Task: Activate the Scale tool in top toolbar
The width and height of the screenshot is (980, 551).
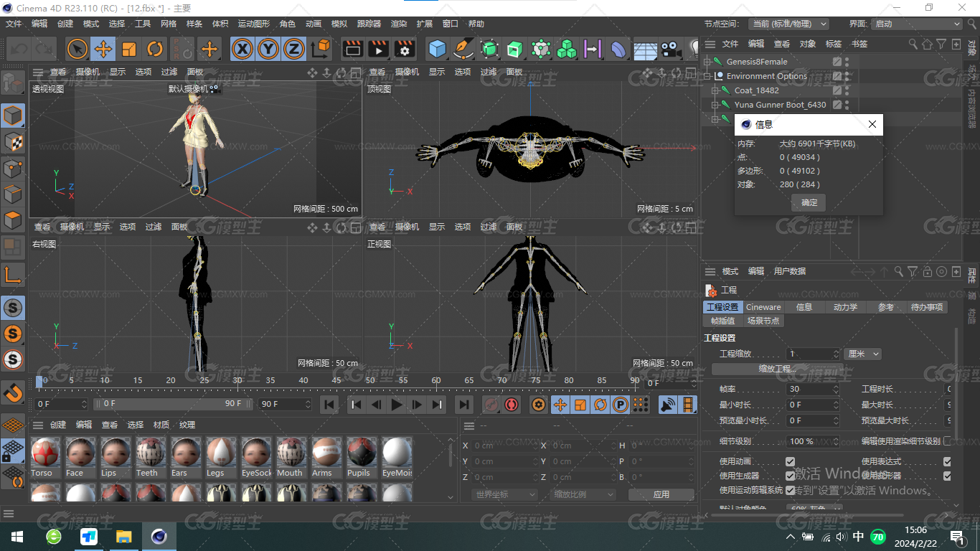Action: pos(129,49)
